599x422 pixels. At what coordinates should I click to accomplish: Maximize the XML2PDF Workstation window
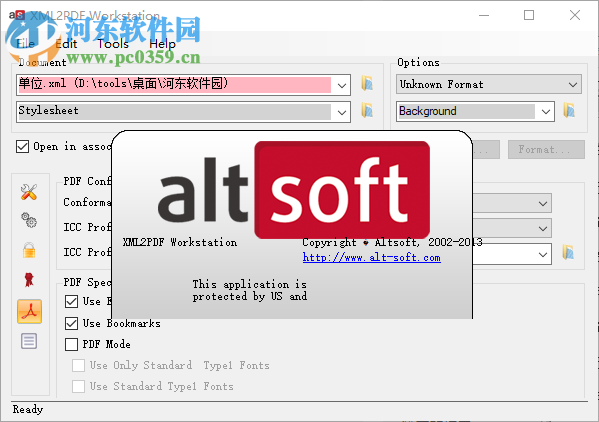click(x=529, y=15)
